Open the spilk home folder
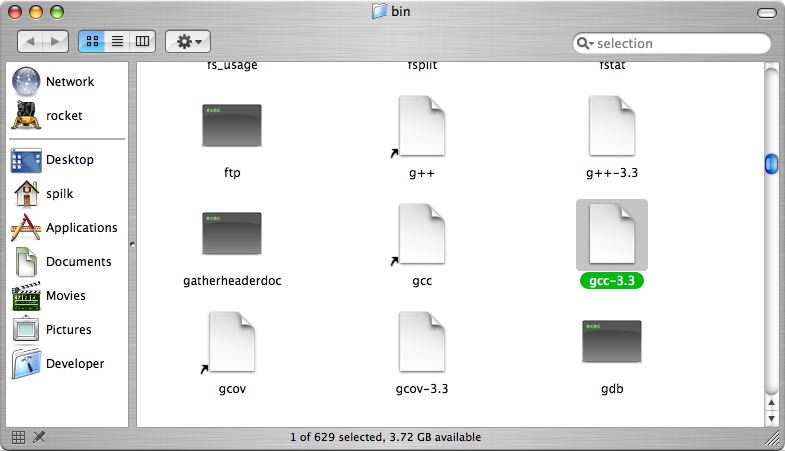Viewport: 785px width, 451px height. coord(59,194)
